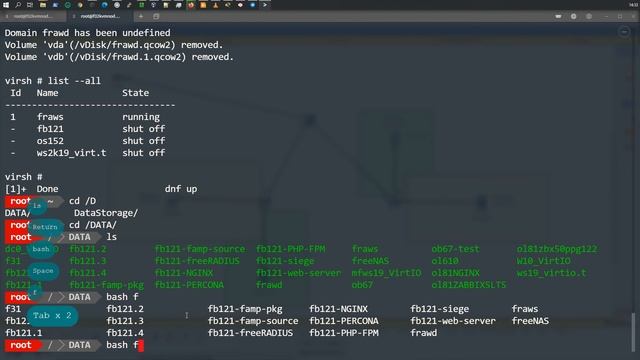Screen dimensions: 640x360
Task: Open terminal settings gear icon
Action: coord(573,16)
